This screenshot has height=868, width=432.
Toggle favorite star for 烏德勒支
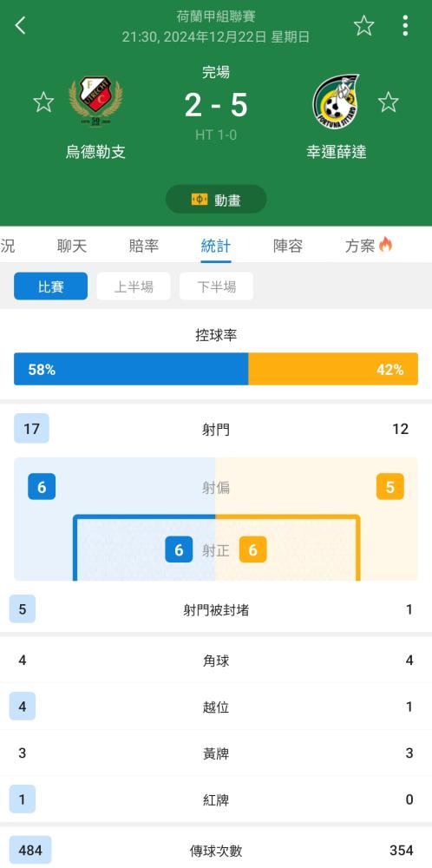pyautogui.click(x=43, y=102)
